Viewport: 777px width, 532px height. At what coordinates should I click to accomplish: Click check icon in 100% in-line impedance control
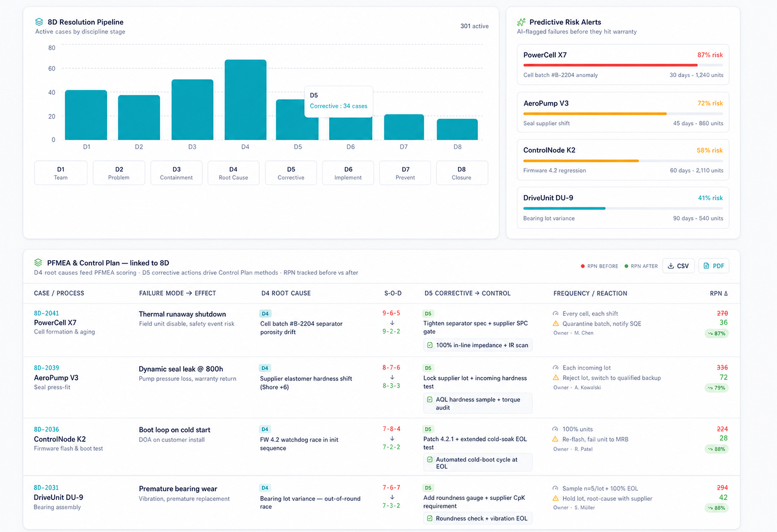pos(430,345)
